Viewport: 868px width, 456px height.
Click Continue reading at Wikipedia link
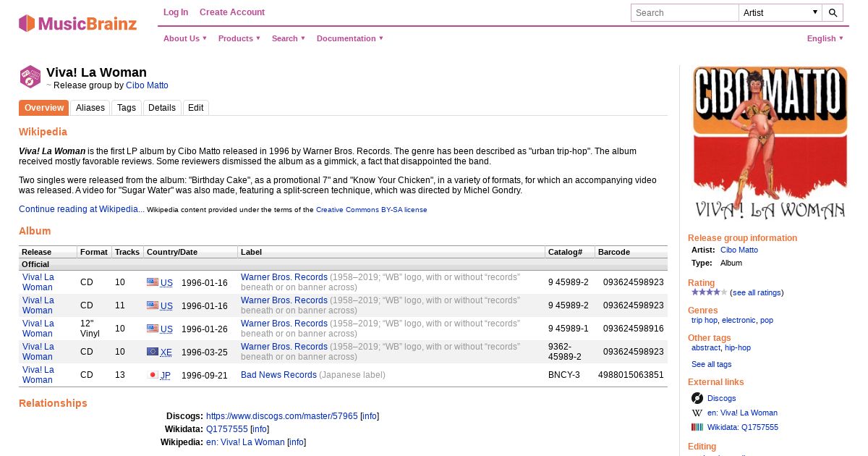(82, 209)
